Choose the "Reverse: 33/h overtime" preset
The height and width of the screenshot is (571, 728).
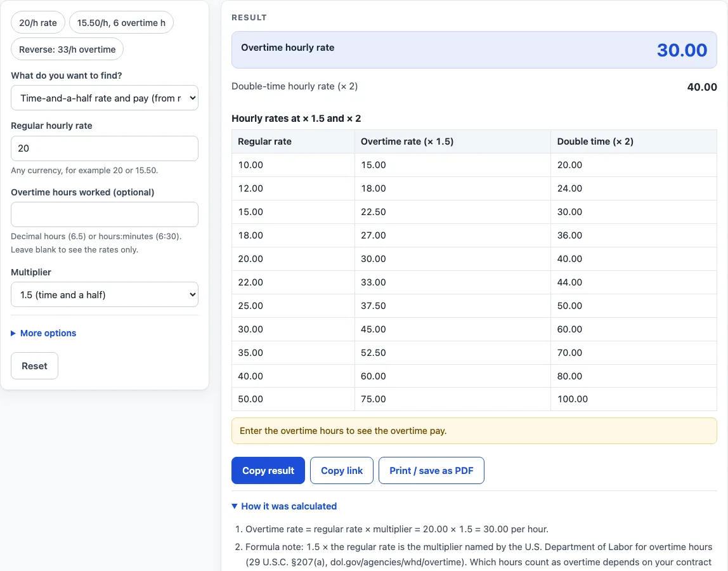pos(67,49)
